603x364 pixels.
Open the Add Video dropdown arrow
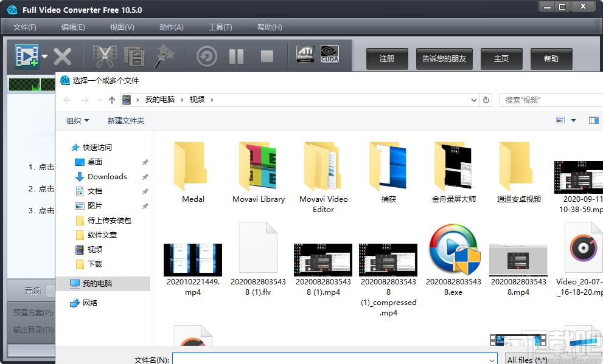click(x=44, y=57)
